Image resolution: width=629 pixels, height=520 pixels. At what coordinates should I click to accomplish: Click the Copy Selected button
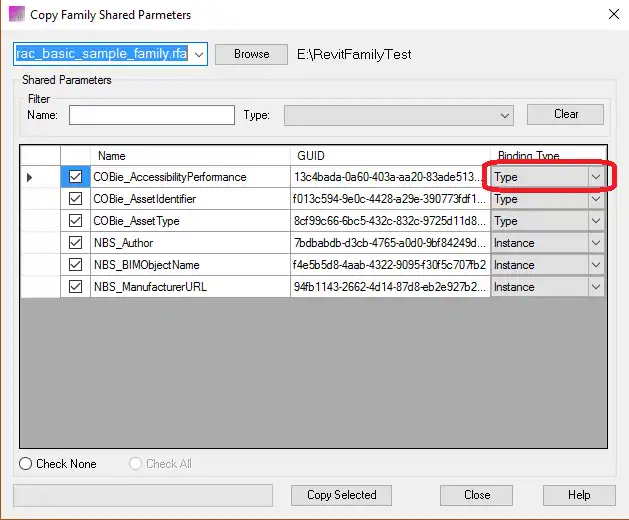[341, 495]
